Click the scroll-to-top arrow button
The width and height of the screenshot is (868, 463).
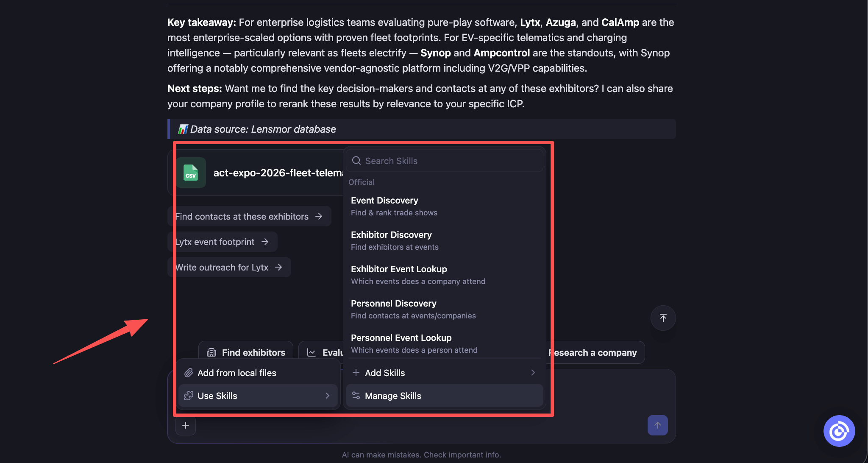pos(663,318)
